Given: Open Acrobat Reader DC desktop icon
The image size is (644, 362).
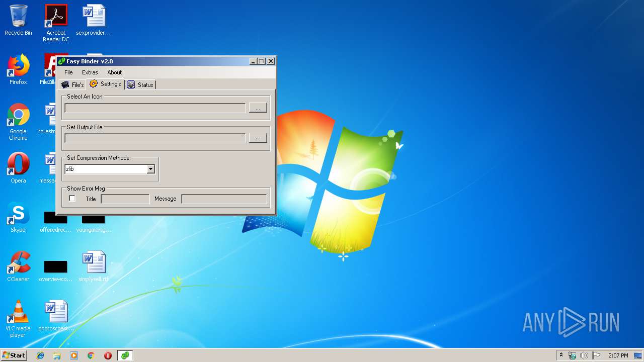Looking at the screenshot, I should (x=56, y=23).
